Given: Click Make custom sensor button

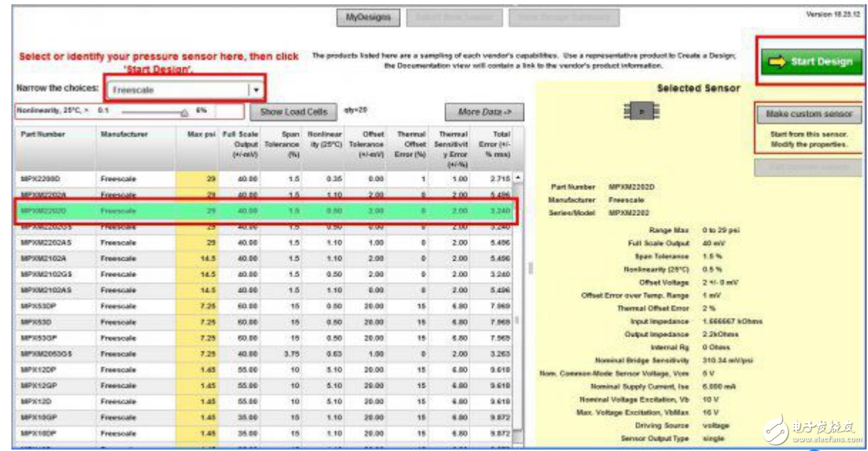Looking at the screenshot, I should coord(808,114).
